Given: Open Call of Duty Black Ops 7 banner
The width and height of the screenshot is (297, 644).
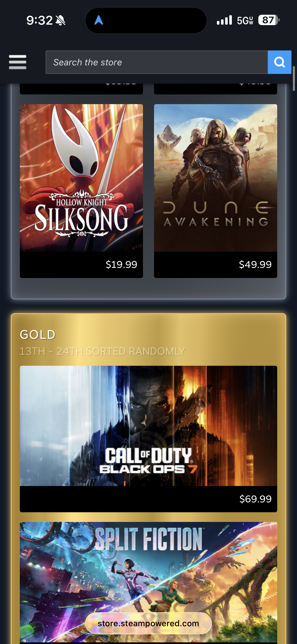Looking at the screenshot, I should pos(148,426).
